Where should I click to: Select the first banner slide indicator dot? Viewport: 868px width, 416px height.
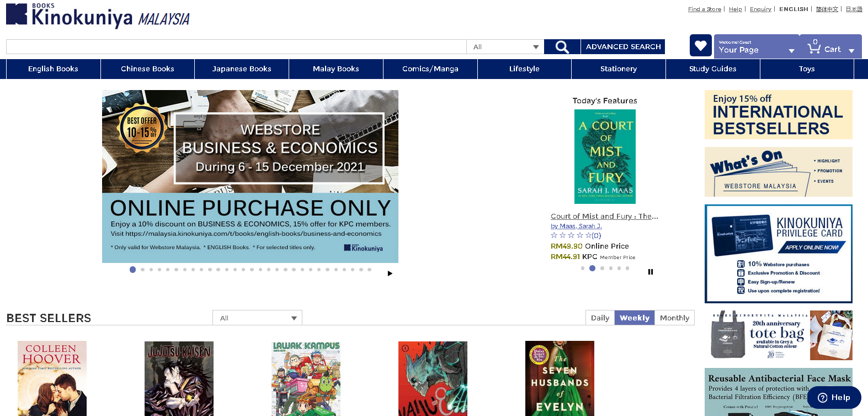[132, 270]
